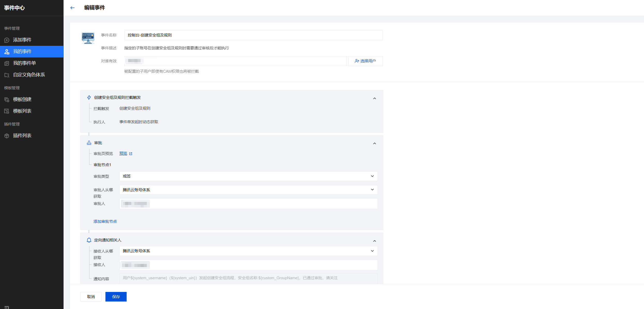Click the 选择用户 button
644x309 pixels.
click(x=365, y=61)
